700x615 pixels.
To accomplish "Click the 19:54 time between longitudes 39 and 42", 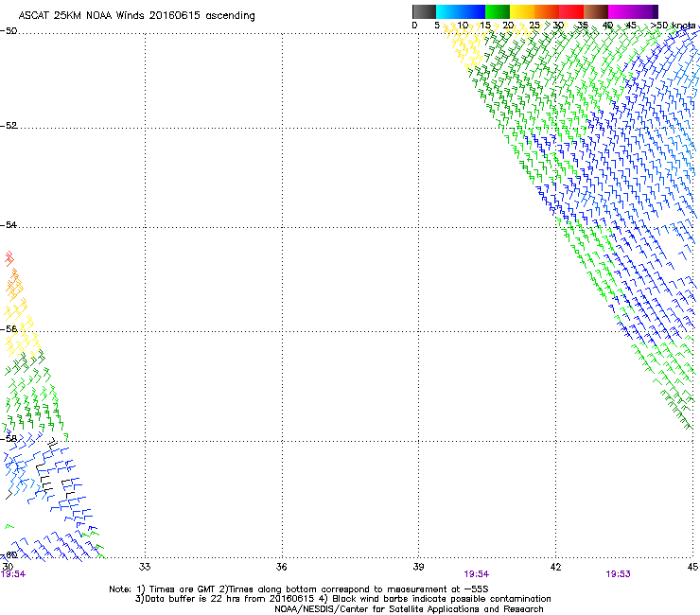I will 477,574.
